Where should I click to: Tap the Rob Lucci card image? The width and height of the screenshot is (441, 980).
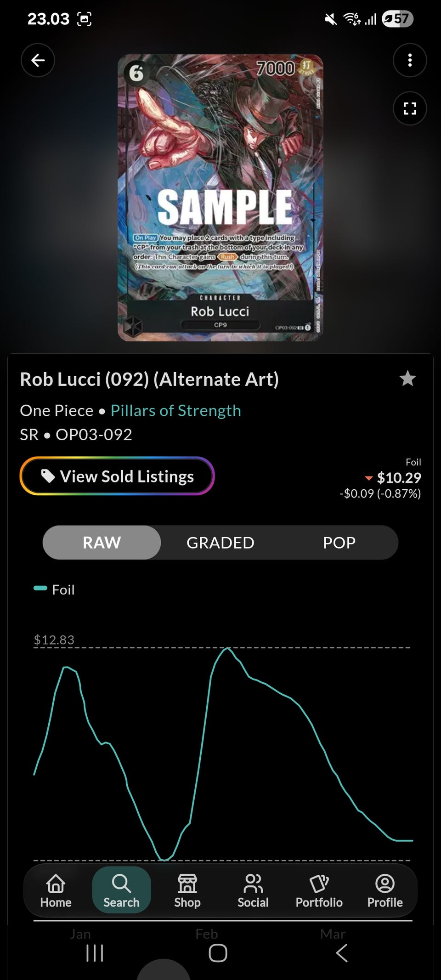point(220,198)
